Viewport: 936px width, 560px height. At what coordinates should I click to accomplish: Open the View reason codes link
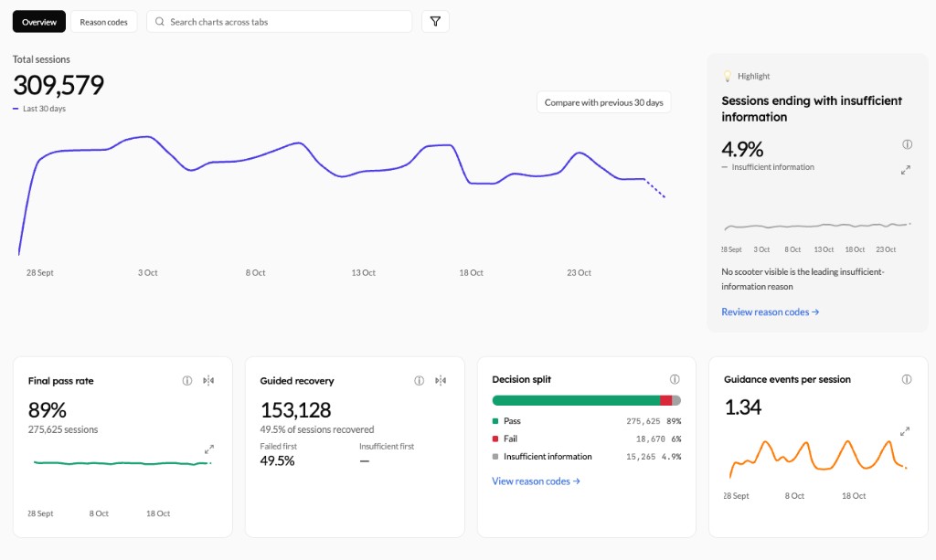[x=536, y=481]
